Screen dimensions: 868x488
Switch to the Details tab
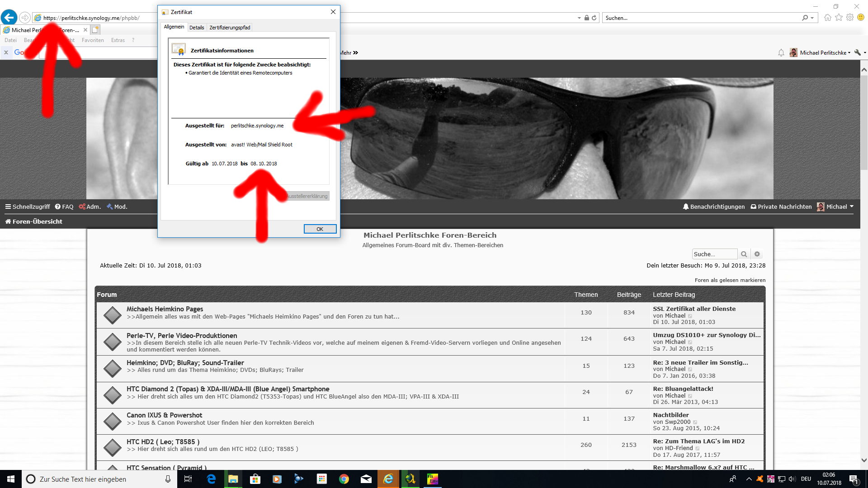(197, 28)
